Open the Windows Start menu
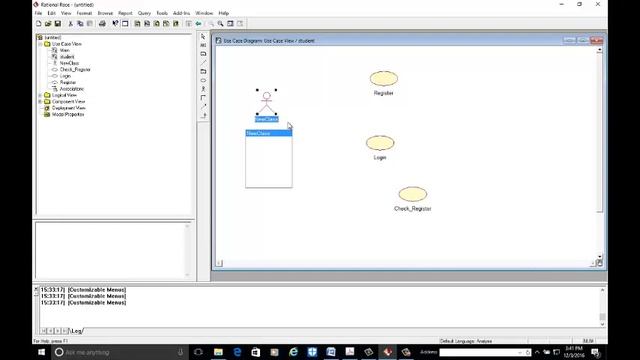Viewport: 640px width, 360px height. (41, 352)
